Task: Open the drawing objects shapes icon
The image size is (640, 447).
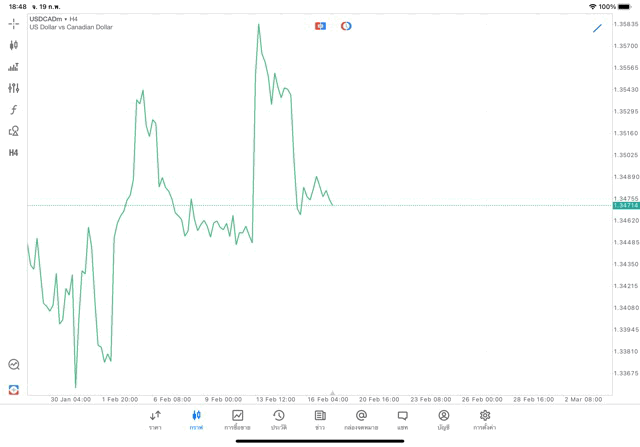Action: pos(14,131)
